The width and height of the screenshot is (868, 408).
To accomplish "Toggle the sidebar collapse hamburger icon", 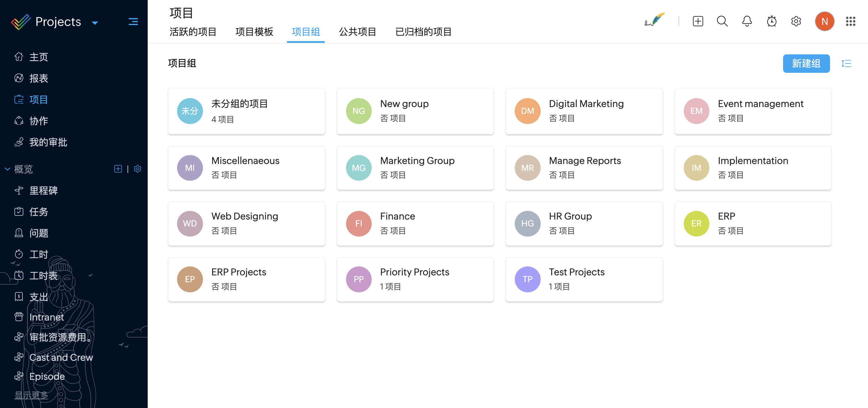I will [x=133, y=22].
